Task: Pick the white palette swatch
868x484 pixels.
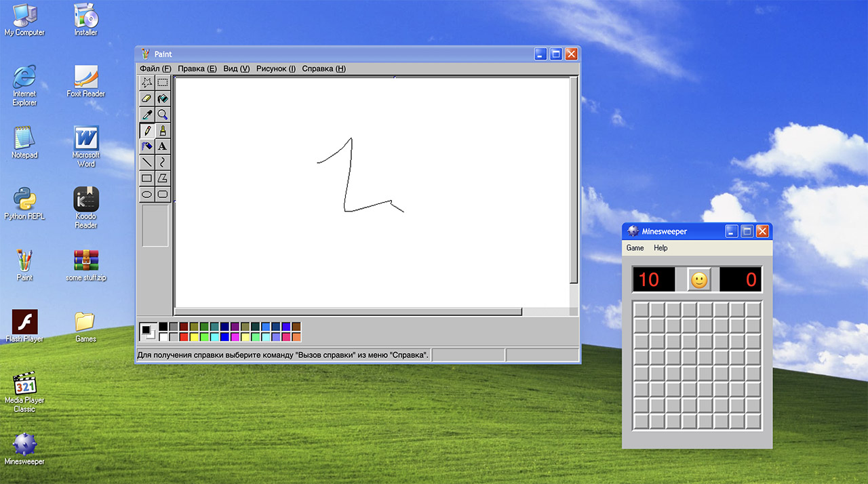Action: coord(163,337)
